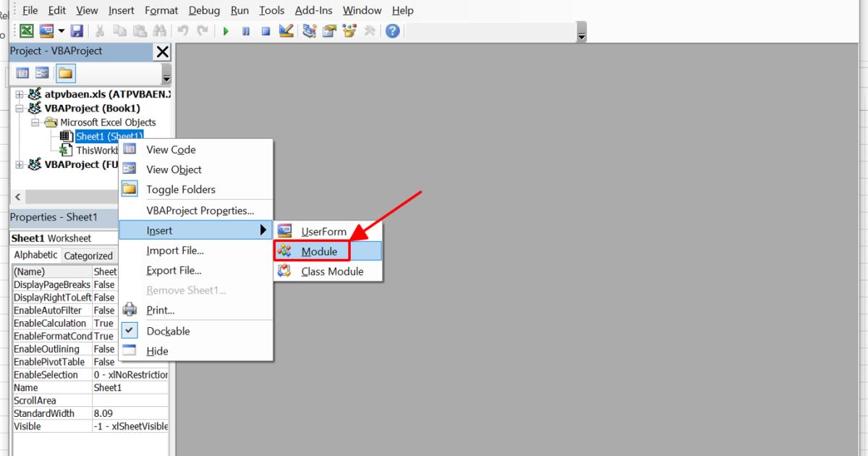Expand the atpvbaen.xls project node
The image size is (868, 456).
point(18,94)
